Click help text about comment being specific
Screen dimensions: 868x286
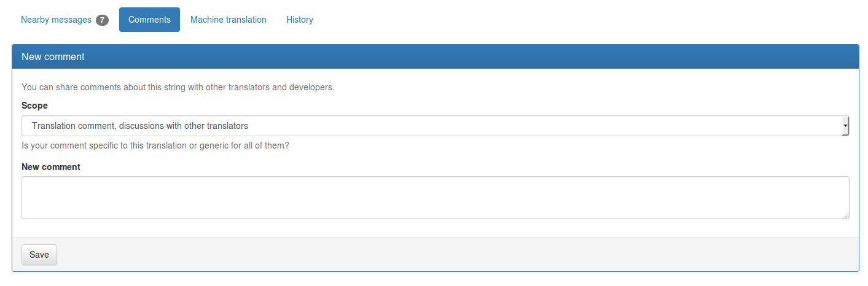point(155,146)
